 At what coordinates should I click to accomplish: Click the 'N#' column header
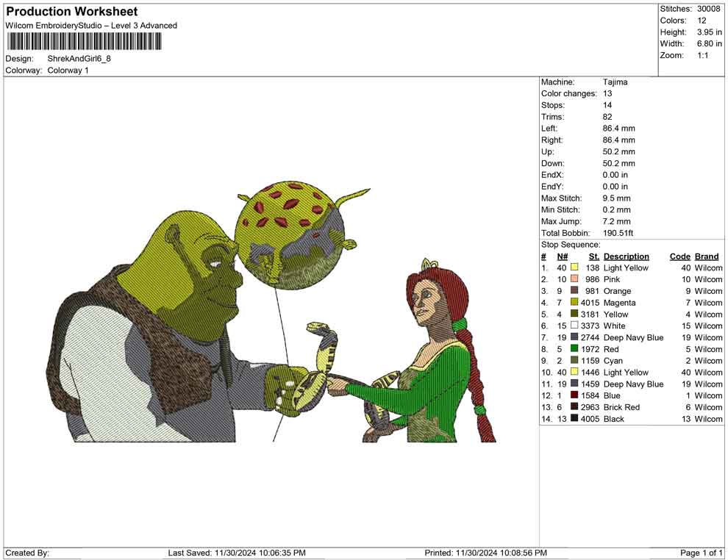pos(563,256)
